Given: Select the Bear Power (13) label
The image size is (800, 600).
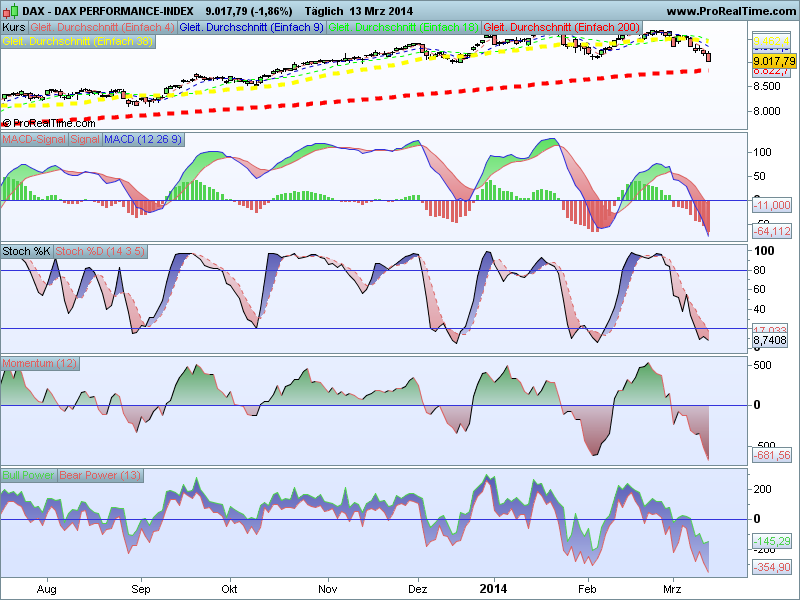Looking at the screenshot, I should tap(100, 475).
